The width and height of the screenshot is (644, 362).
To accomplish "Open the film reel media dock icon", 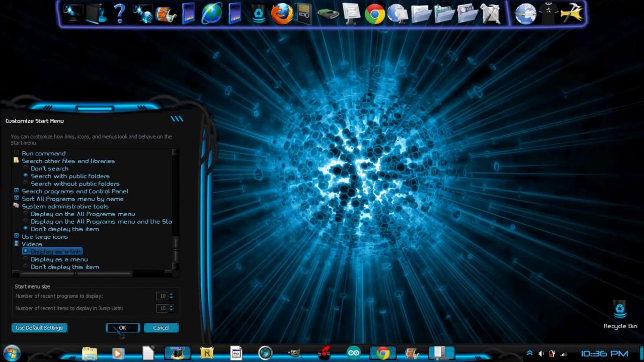I will point(166,14).
